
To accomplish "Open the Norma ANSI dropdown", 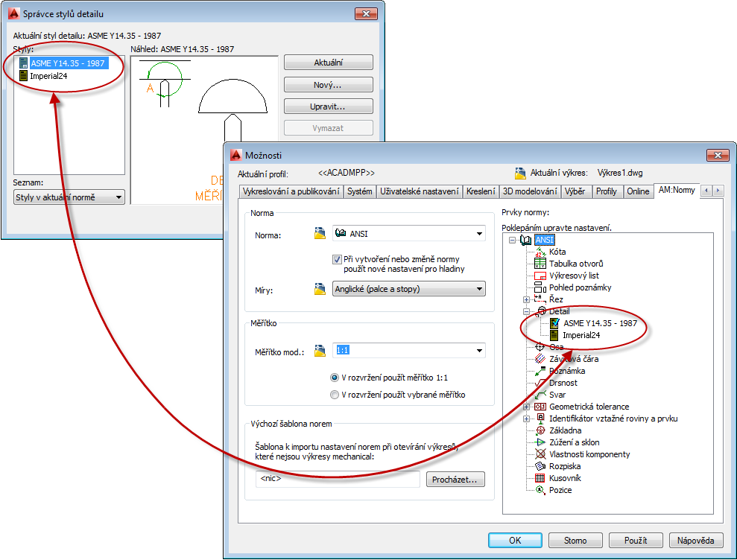I will pyautogui.click(x=479, y=234).
